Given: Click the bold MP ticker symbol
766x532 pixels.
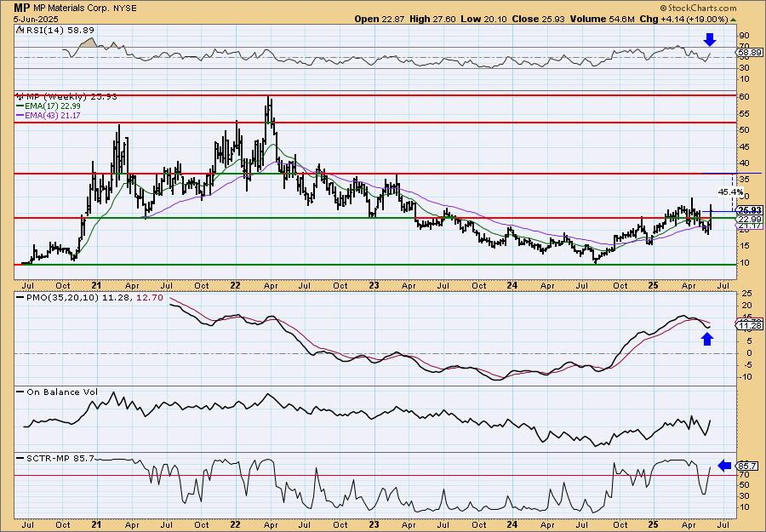Looking at the screenshot, I should click(x=21, y=8).
